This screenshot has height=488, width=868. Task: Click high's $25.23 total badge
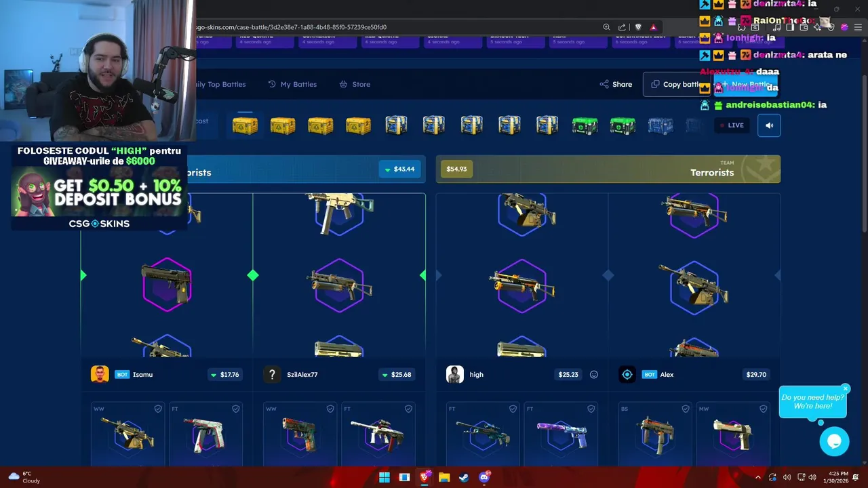[568, 374]
